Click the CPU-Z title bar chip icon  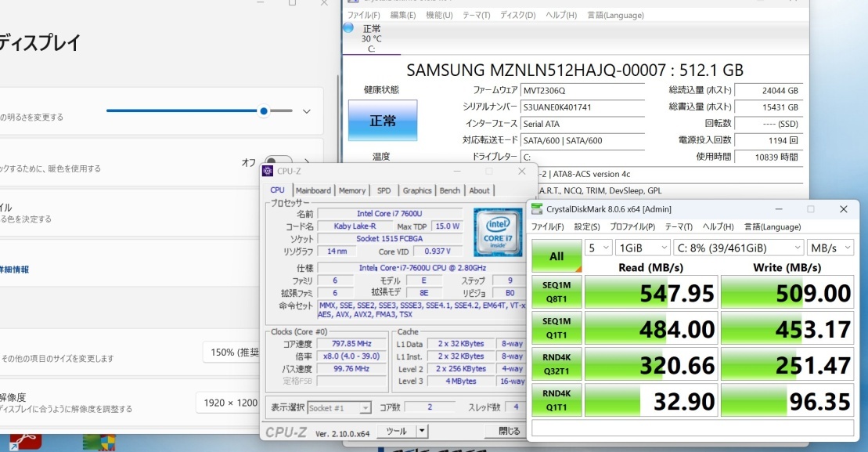268,171
